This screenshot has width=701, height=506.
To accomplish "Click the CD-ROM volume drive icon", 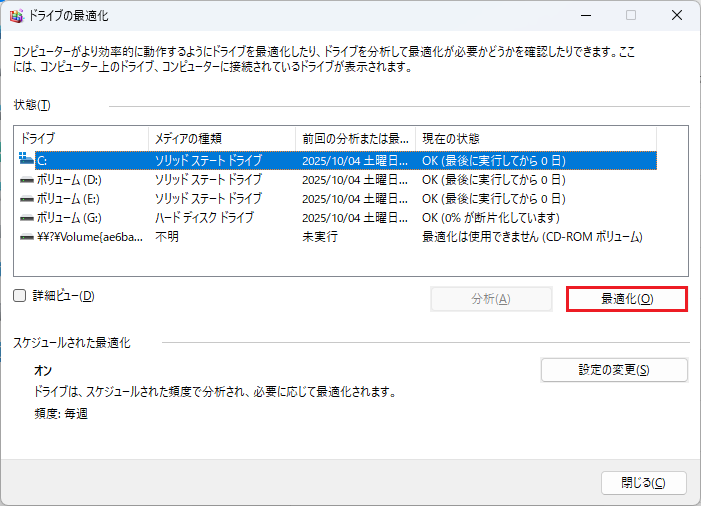I will click(x=27, y=236).
